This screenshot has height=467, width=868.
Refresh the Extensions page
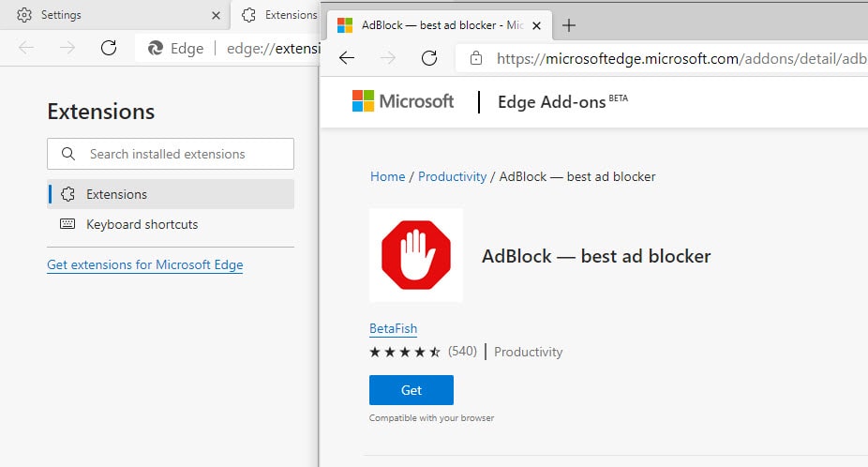pyautogui.click(x=109, y=48)
